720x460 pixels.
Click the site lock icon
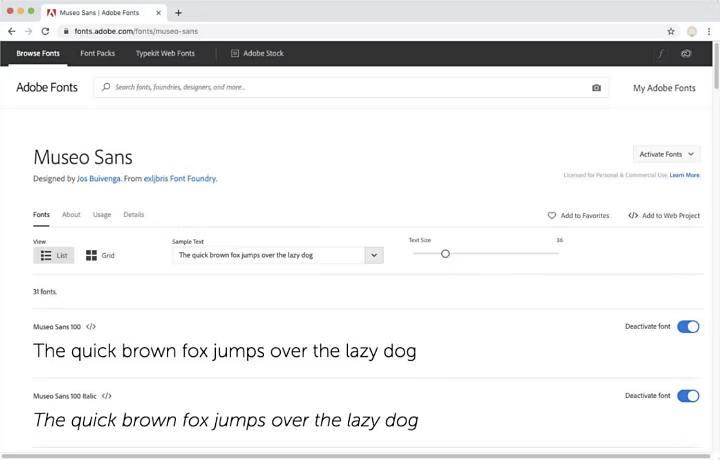[x=66, y=31]
